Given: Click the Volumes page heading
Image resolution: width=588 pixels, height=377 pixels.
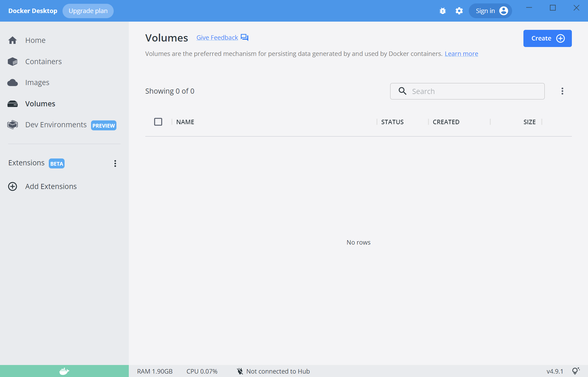Looking at the screenshot, I should 167,38.
